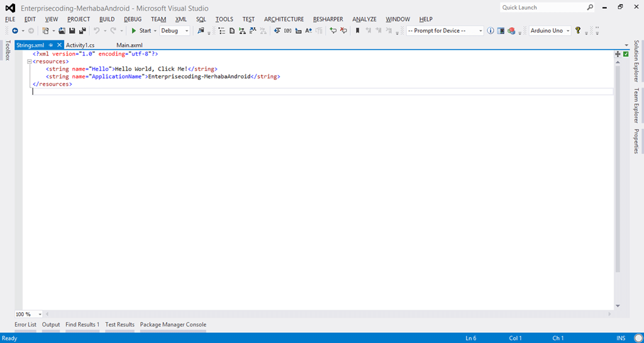Click the yellow question mark help icon
The height and width of the screenshot is (343, 644).
(578, 30)
